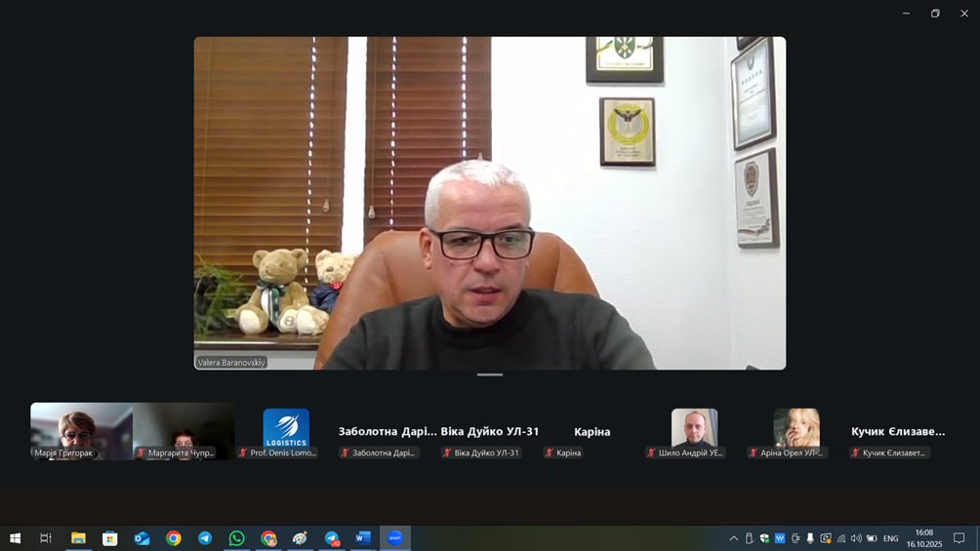The image size is (980, 551).
Task: Select Марія Григорак video thumbnail
Action: point(81,430)
